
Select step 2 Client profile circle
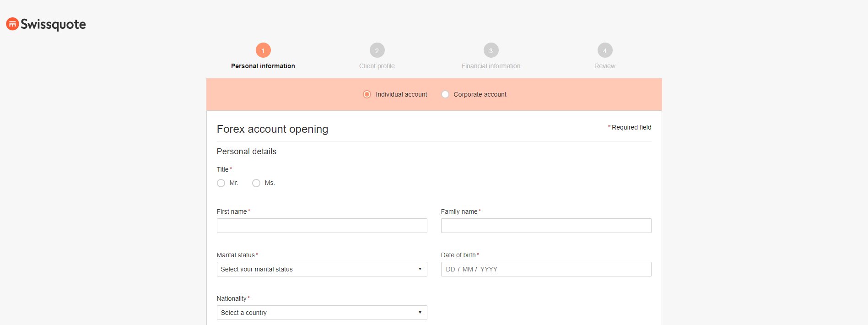coord(377,50)
